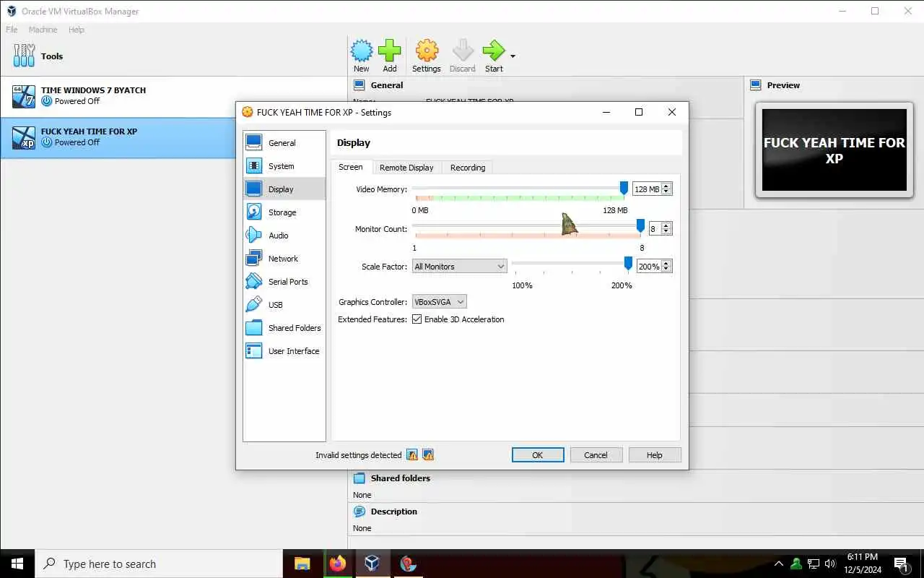Confirm settings with the OK button
Viewport: 924px width, 578px height.
[x=538, y=455]
